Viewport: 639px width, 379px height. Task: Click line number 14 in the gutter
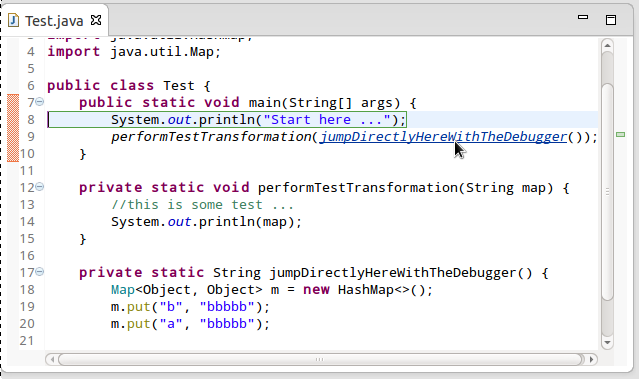(x=27, y=222)
